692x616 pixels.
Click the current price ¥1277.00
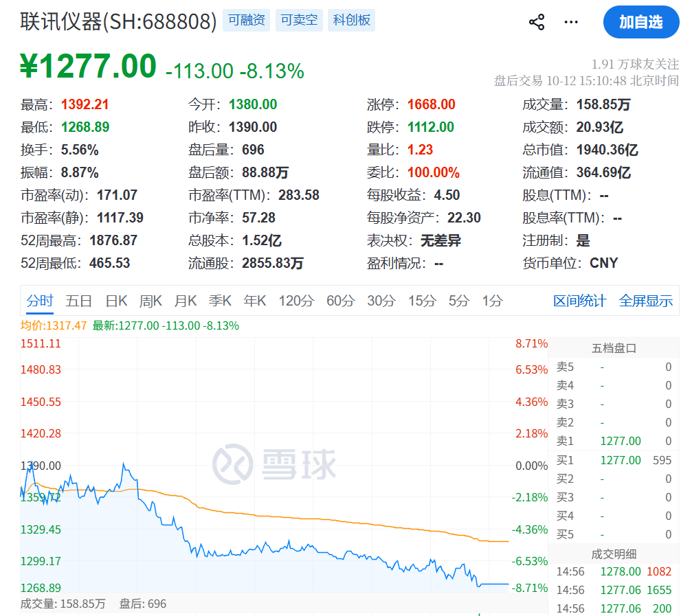pos(88,66)
